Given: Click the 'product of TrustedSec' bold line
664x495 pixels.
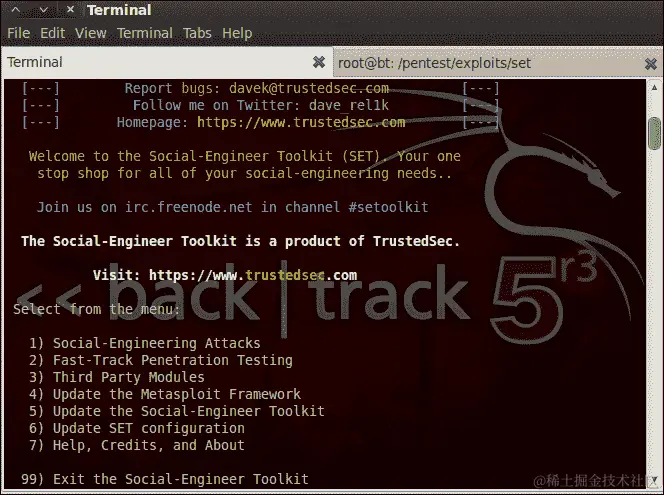Looking at the screenshot, I should coord(240,241).
